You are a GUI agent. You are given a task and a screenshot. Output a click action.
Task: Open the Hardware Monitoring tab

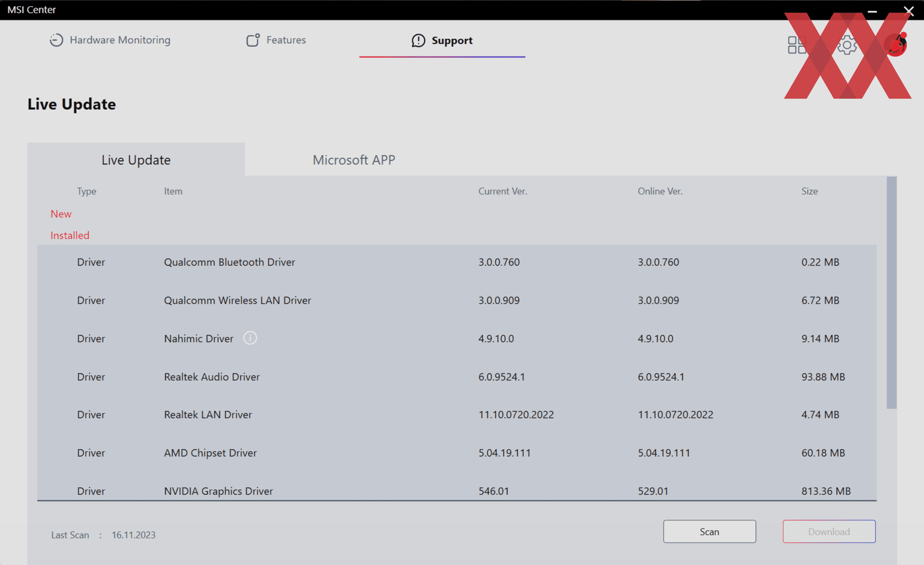110,40
